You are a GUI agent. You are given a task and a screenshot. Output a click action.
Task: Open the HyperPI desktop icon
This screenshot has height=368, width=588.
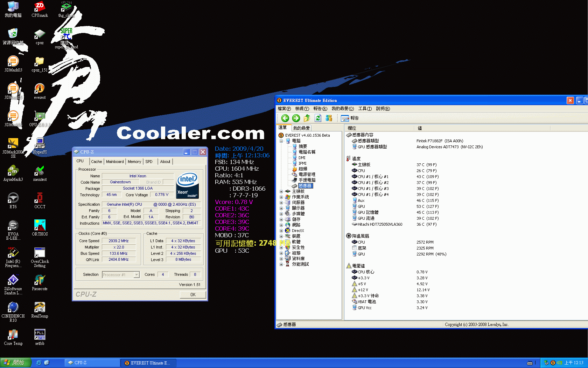pyautogui.click(x=40, y=146)
